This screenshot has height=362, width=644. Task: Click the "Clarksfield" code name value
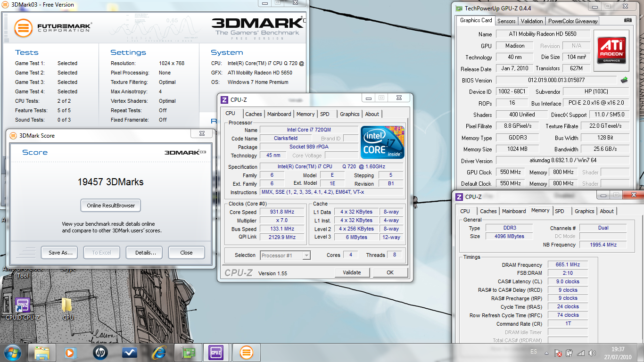click(x=286, y=138)
